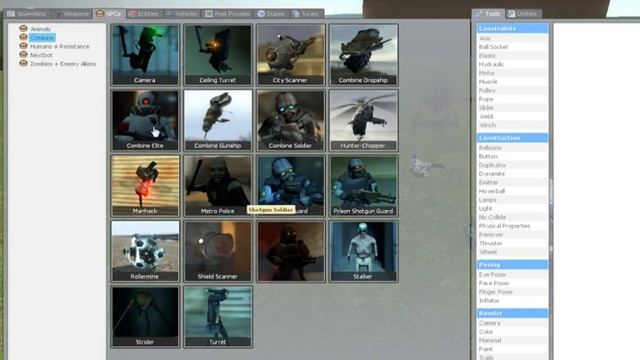Select the Finger Poser tool
This screenshot has height=360, width=640.
tap(512, 292)
